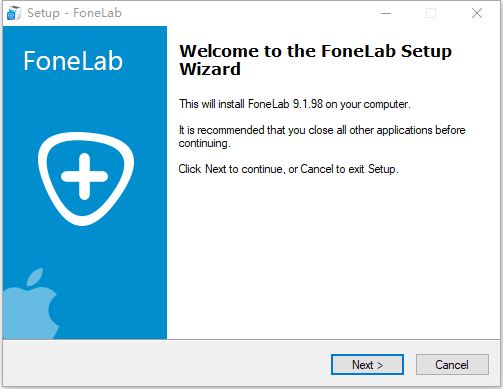This screenshot has height=389, width=503.
Task: Click the 'This will install FoneLab' sentence
Action: click(295, 104)
